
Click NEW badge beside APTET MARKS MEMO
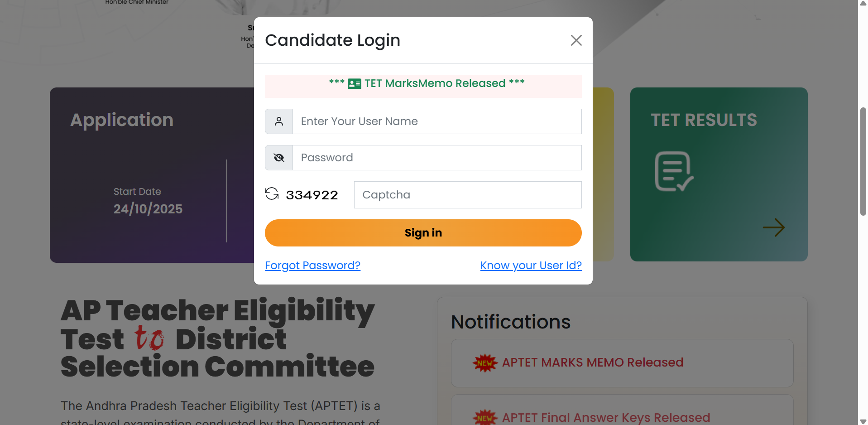tap(485, 363)
